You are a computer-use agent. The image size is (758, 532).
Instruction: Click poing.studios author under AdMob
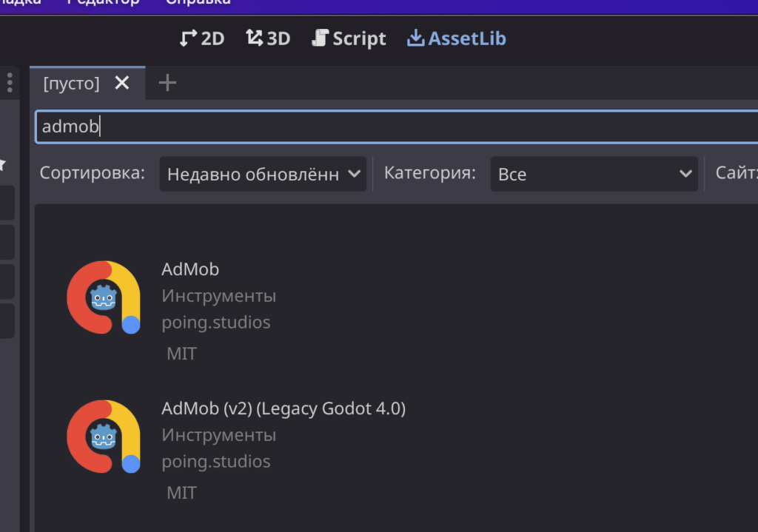click(x=215, y=323)
